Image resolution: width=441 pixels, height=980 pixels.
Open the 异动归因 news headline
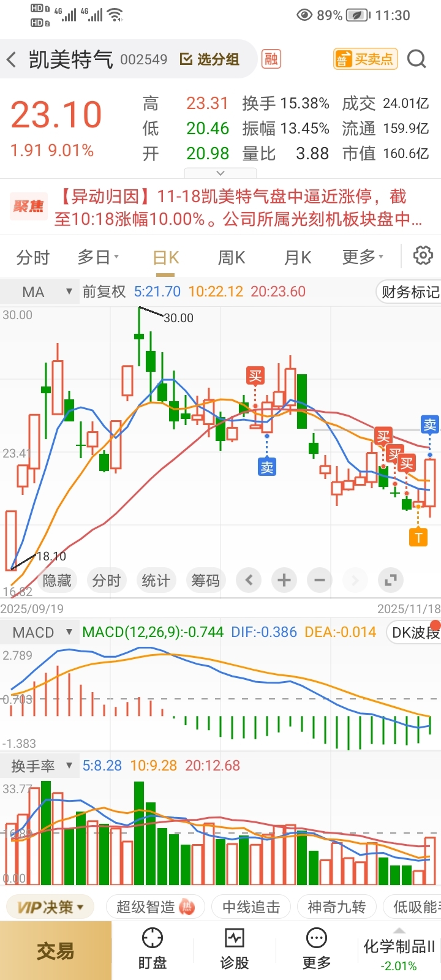coord(239,207)
